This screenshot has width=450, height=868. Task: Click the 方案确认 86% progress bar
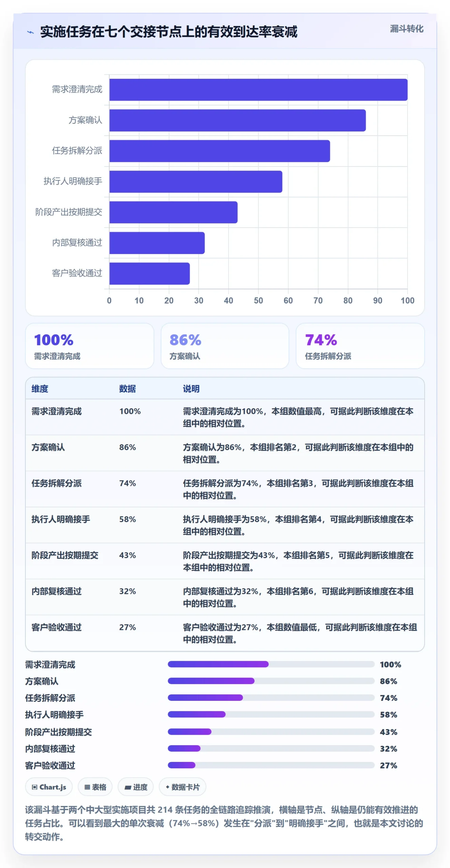click(271, 681)
